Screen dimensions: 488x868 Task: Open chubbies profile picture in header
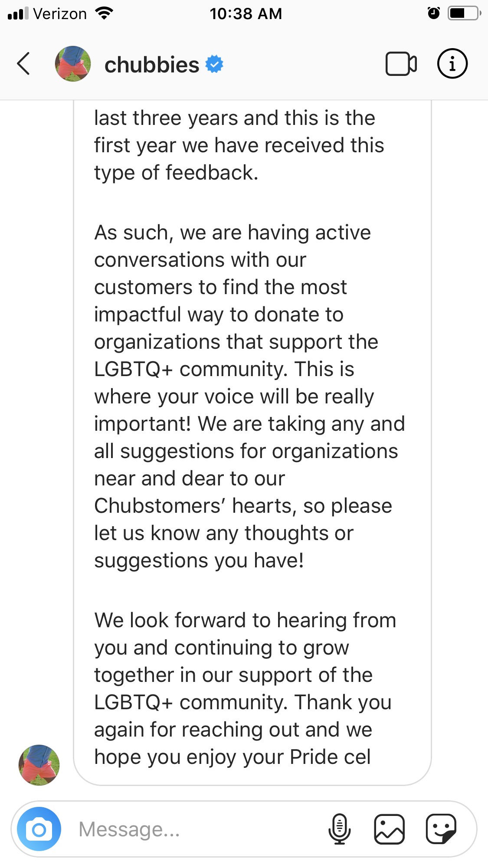pyautogui.click(x=73, y=64)
